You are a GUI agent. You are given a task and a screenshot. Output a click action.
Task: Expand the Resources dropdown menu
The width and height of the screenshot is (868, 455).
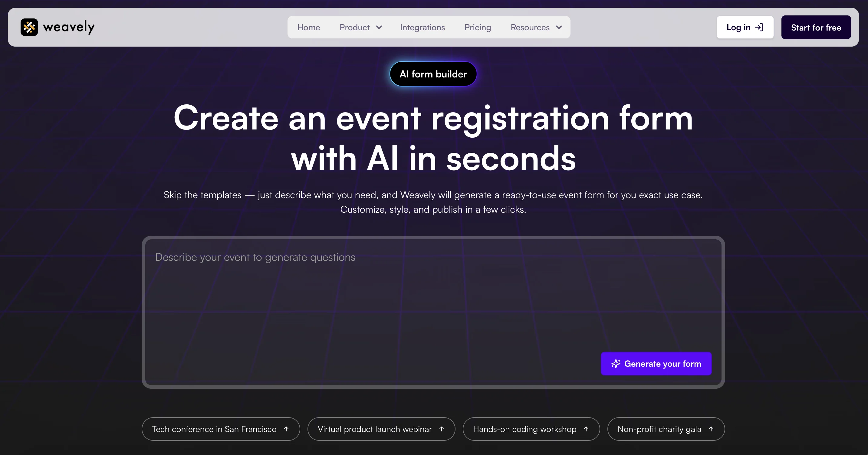coord(536,27)
